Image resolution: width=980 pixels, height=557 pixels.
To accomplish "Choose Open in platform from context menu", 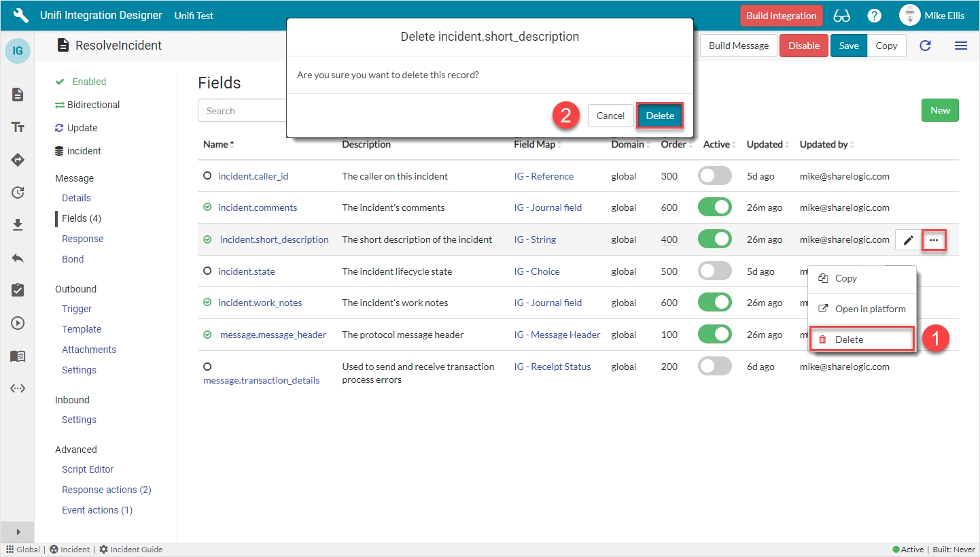I will [870, 309].
